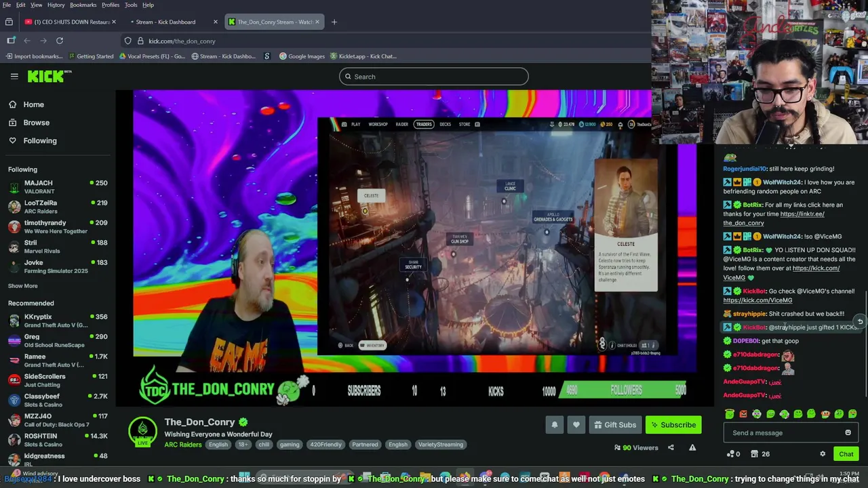Screen dimensions: 868x488
Task: Open ARC Raiders category link
Action: click(x=182, y=445)
